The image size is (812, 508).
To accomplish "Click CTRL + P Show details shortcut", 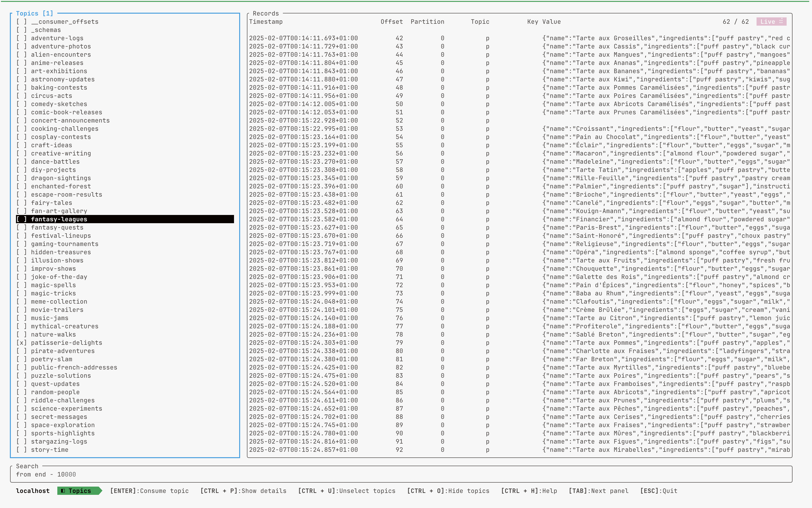I will (x=243, y=491).
